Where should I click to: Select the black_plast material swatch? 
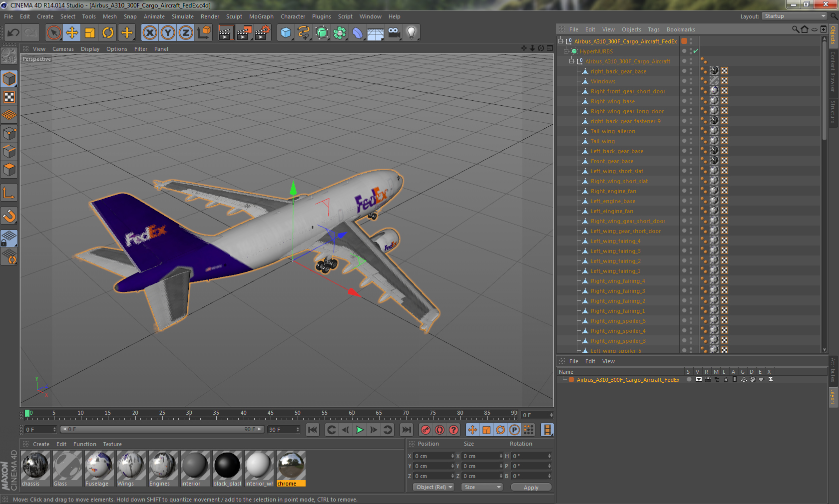point(227,469)
